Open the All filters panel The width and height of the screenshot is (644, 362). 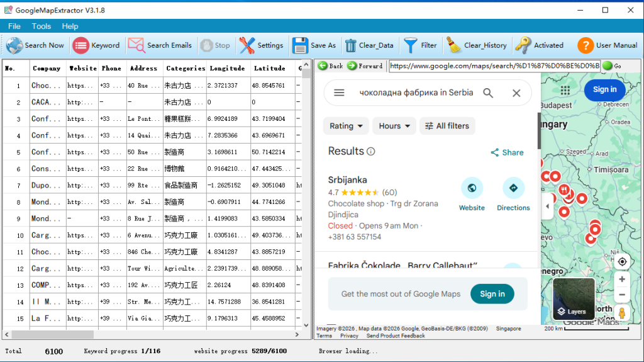click(447, 126)
